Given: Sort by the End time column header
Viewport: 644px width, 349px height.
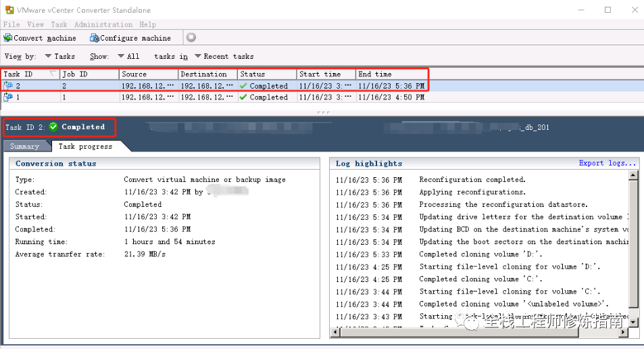Looking at the screenshot, I should pos(392,74).
